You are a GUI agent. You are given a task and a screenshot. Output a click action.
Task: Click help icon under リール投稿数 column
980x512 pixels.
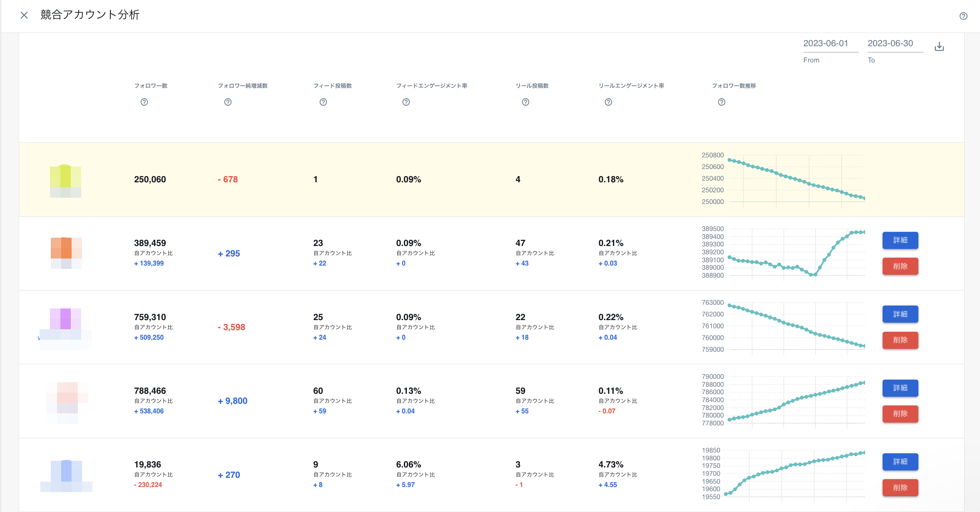(x=525, y=102)
